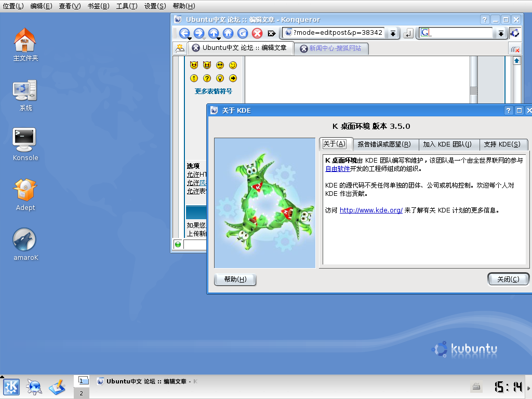Open the address bar history dropdown
This screenshot has width=532, height=399.
click(x=393, y=33)
